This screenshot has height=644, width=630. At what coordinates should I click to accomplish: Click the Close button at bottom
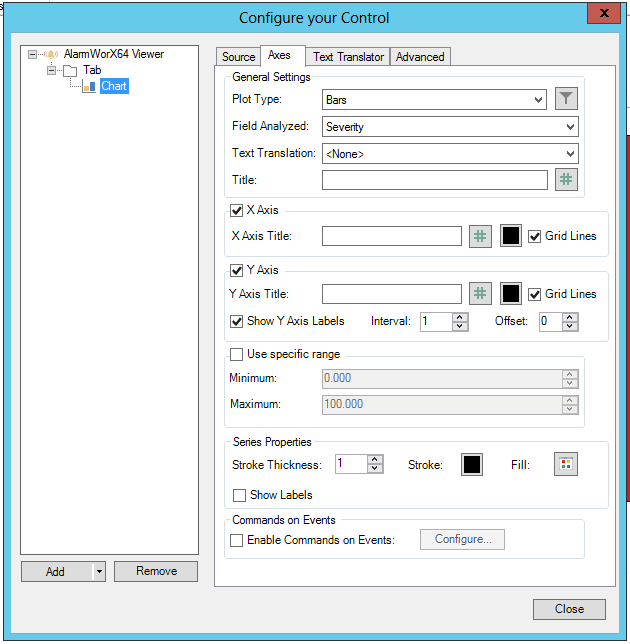point(569,609)
